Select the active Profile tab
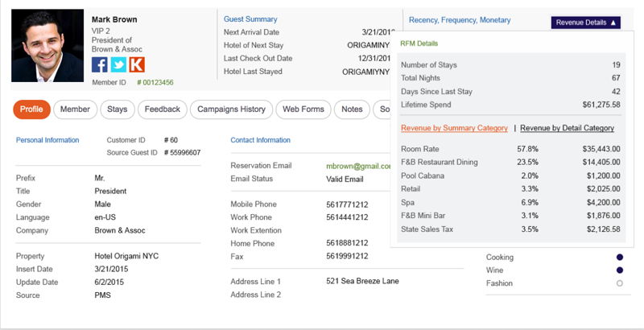 pyautogui.click(x=31, y=109)
